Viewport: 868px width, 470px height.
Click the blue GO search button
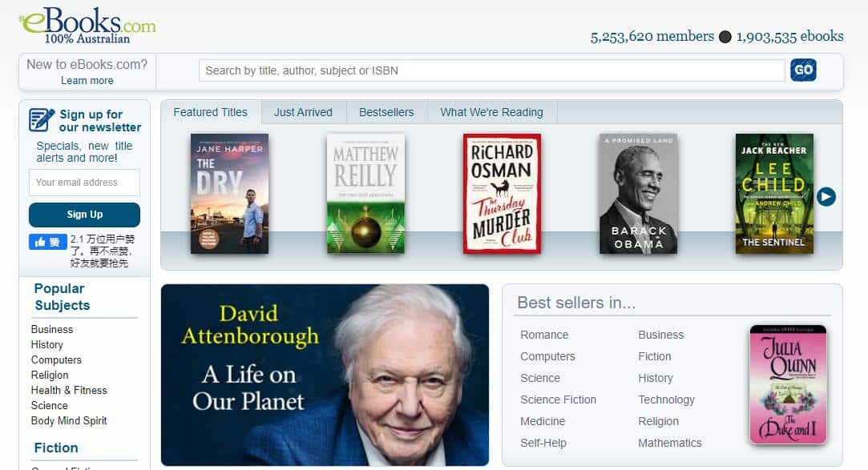click(803, 70)
